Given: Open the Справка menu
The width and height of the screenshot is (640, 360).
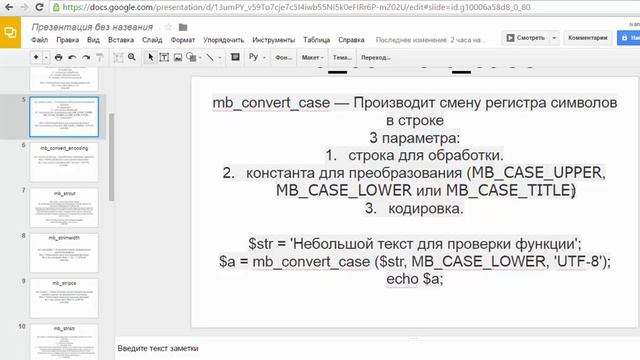Looking at the screenshot, I should pos(351,40).
